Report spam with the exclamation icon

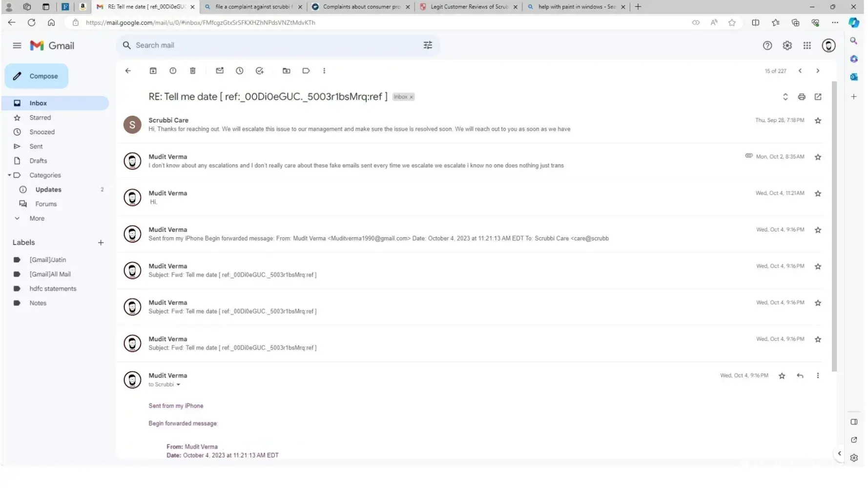point(173,71)
